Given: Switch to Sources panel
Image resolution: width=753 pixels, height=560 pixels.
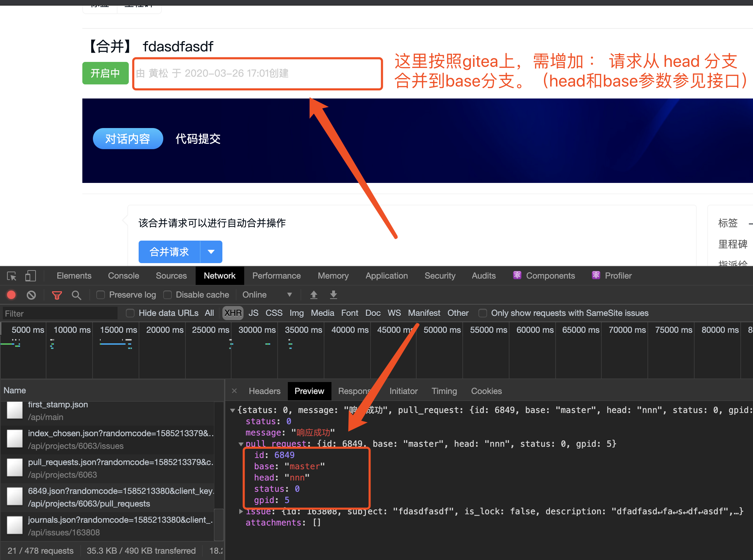Looking at the screenshot, I should click(171, 276).
